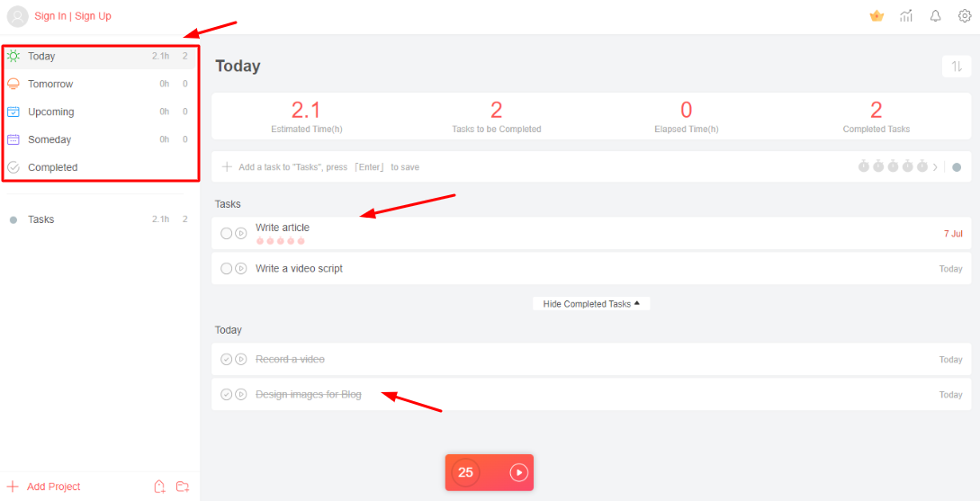The width and height of the screenshot is (980, 501).
Task: Click the add folder icon at bottom
Action: [x=183, y=487]
